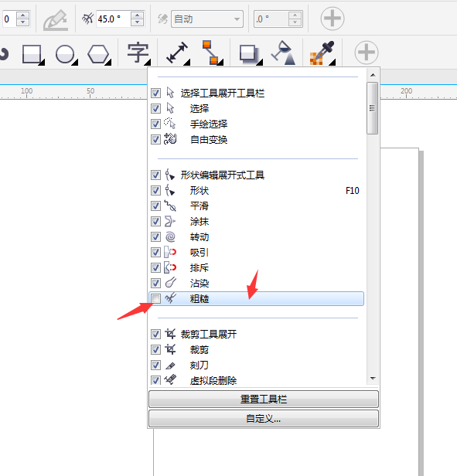Select the 转动 menu entry
The width and height of the screenshot is (457, 476).
256,236
